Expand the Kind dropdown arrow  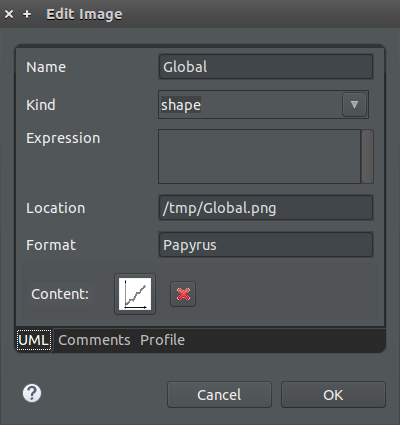[x=354, y=105]
